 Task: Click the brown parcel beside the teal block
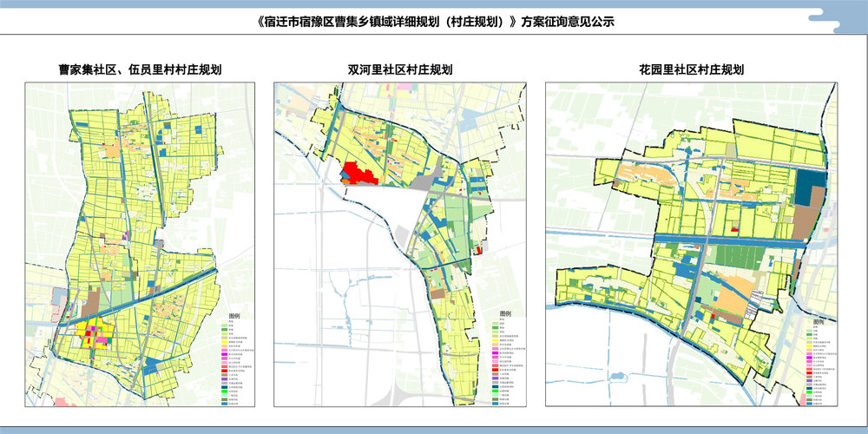pyautogui.click(x=807, y=220)
